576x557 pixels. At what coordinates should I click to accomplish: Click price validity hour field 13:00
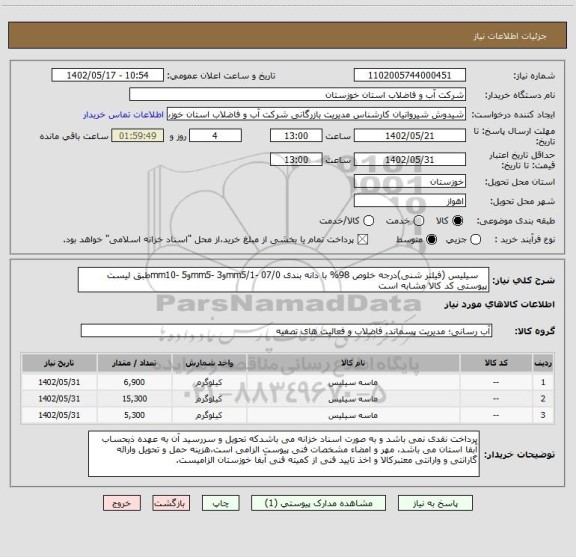coord(296,160)
